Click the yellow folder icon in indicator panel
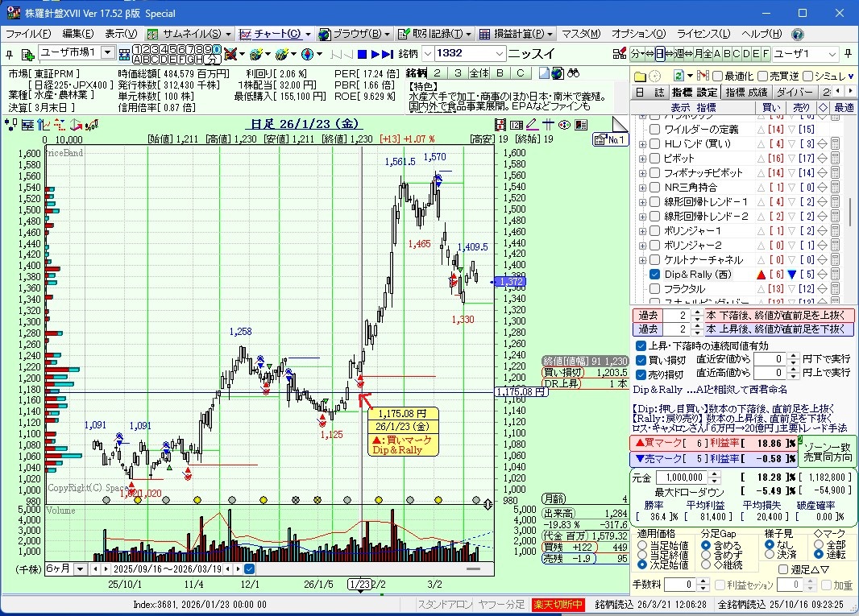Viewport: 859px width, 616px height. (x=640, y=76)
